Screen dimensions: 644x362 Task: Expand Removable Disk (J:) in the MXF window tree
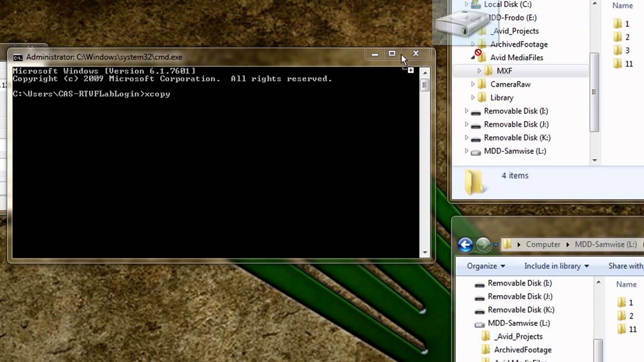coord(466,124)
